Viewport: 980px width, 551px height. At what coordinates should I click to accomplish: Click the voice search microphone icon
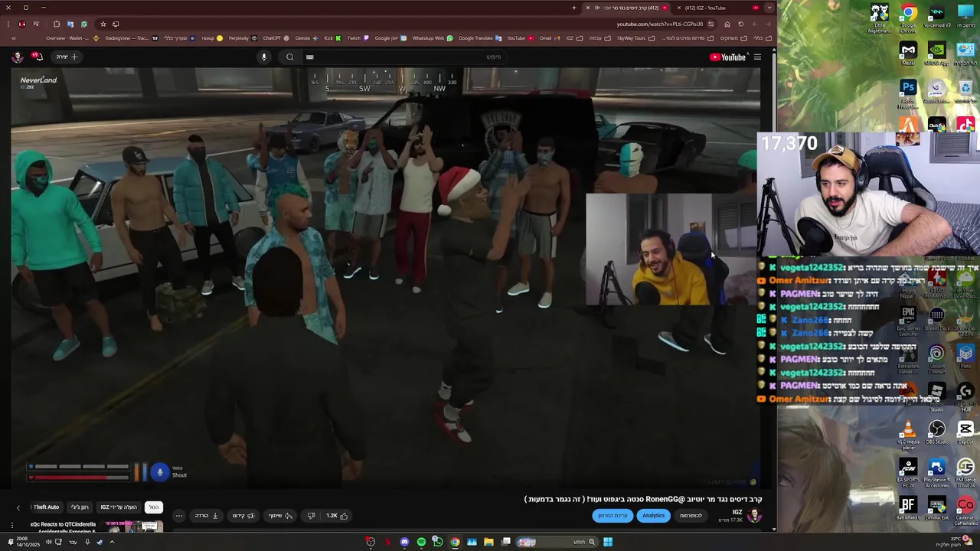(264, 57)
